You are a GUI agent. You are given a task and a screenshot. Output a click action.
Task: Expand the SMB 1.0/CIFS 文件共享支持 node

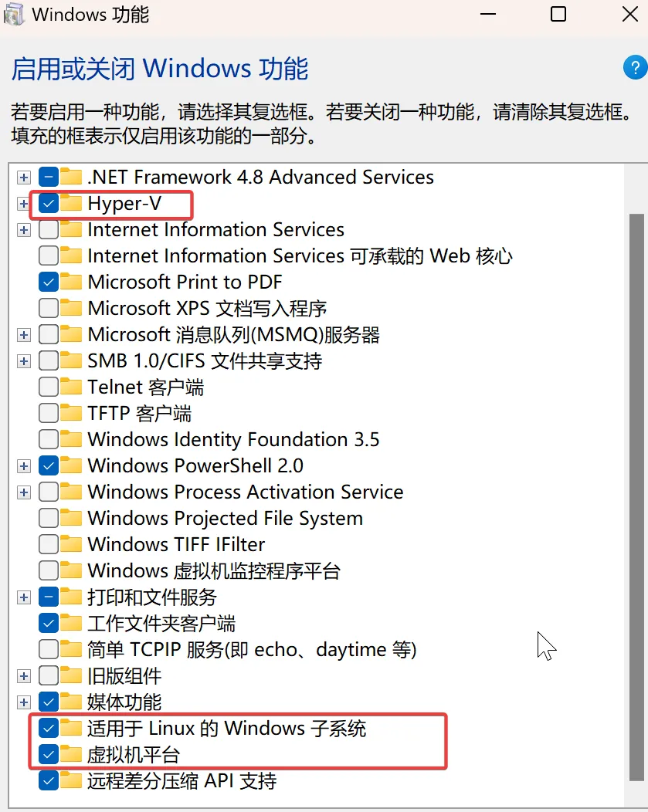point(24,361)
